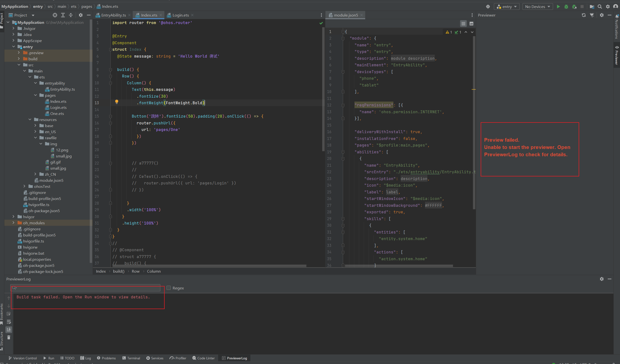
Task: Hide the Project panel with minus icon
Action: tap(89, 15)
